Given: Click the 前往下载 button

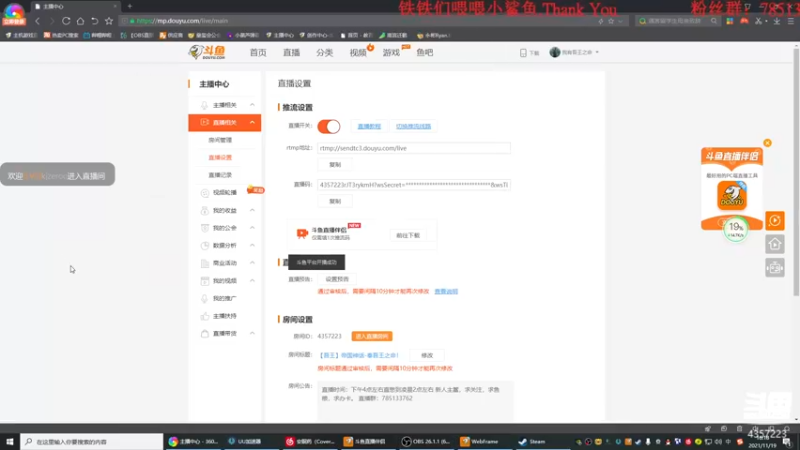Looking at the screenshot, I should 408,235.
